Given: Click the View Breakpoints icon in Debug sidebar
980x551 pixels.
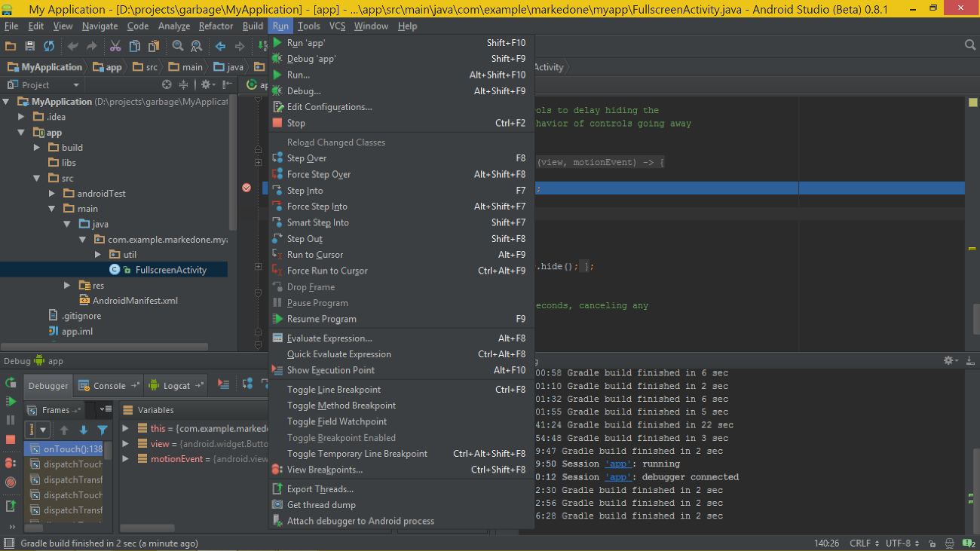Looking at the screenshot, I should 11,463.
